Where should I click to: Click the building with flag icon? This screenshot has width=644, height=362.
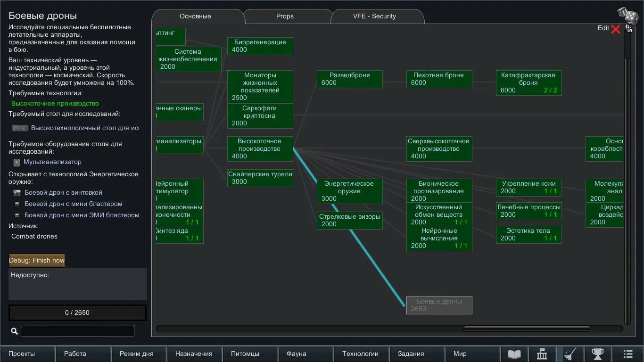(x=542, y=354)
